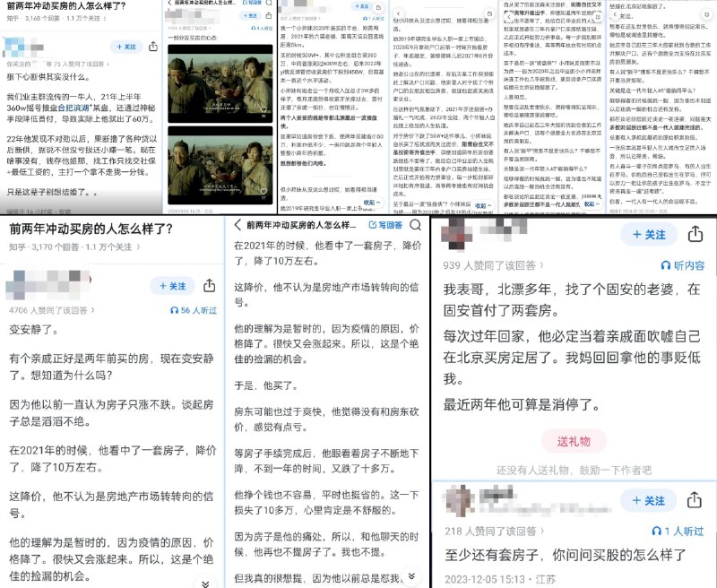717x588 pixels.
Task: Follow the author of 我表哥 北漂多年 answer
Action: pyautogui.click(x=649, y=235)
